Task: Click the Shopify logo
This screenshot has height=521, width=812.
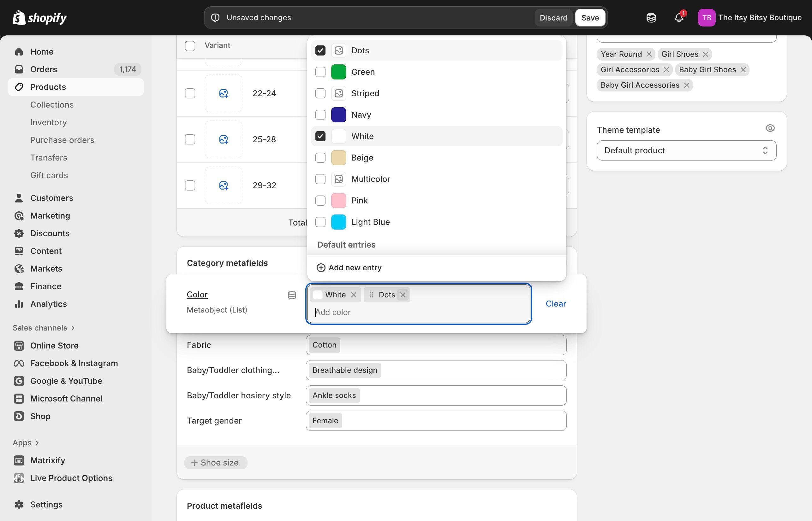Action: (x=39, y=17)
